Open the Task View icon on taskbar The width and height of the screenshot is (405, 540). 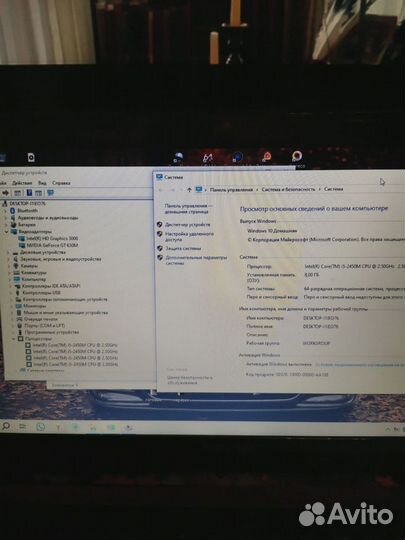[22, 427]
